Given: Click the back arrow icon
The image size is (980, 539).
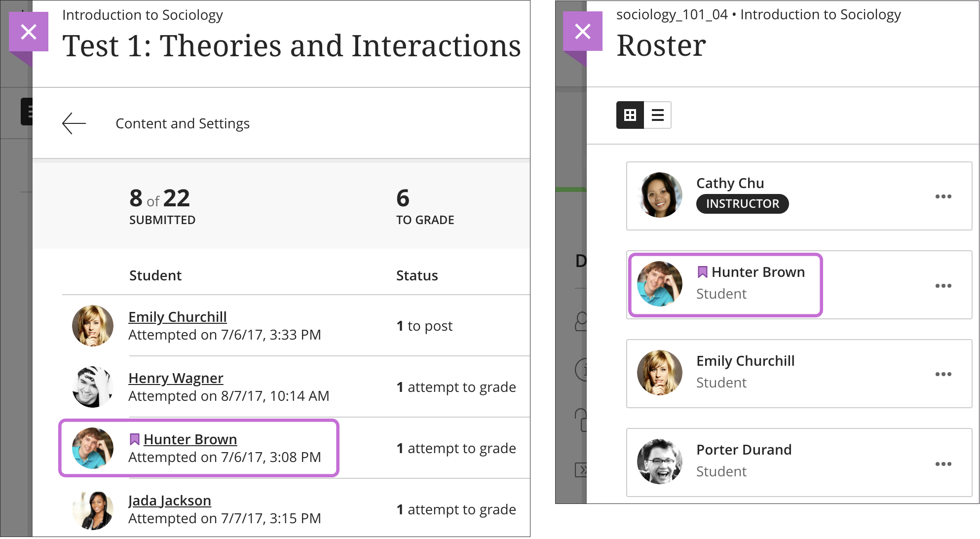Looking at the screenshot, I should pyautogui.click(x=74, y=123).
